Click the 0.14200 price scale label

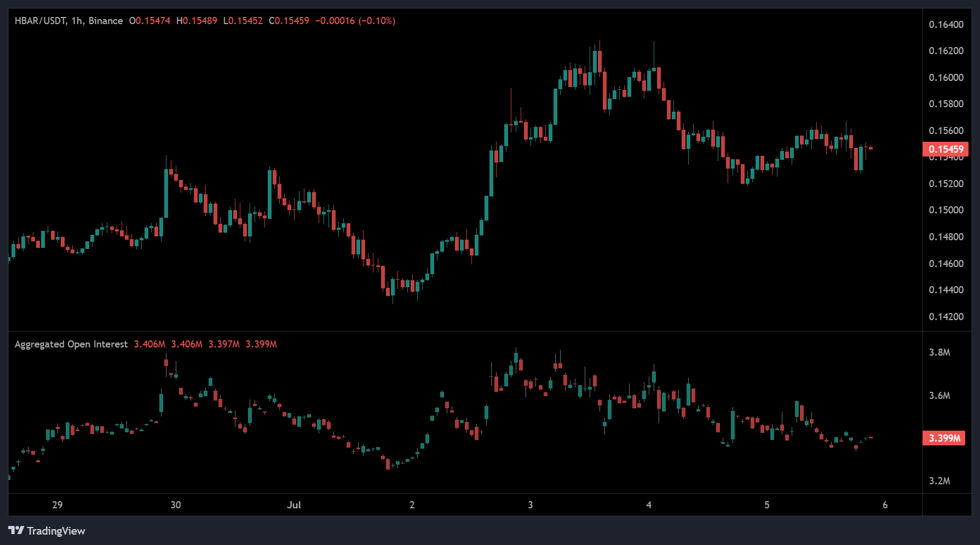click(946, 317)
